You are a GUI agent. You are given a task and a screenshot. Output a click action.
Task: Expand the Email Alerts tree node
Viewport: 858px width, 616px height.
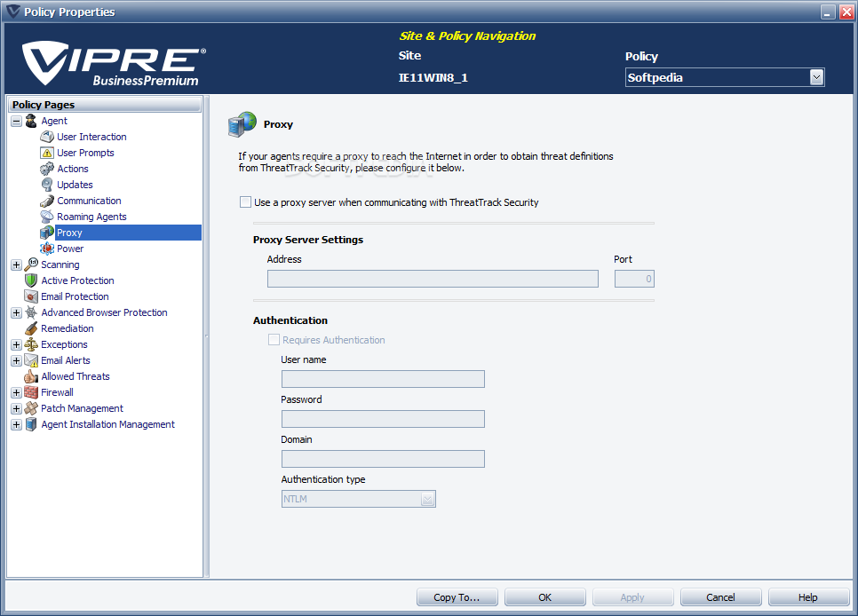pyautogui.click(x=16, y=360)
